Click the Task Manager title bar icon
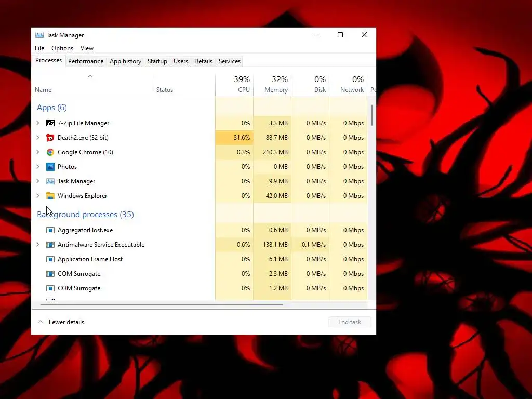This screenshot has height=399, width=532. pyautogui.click(x=39, y=35)
